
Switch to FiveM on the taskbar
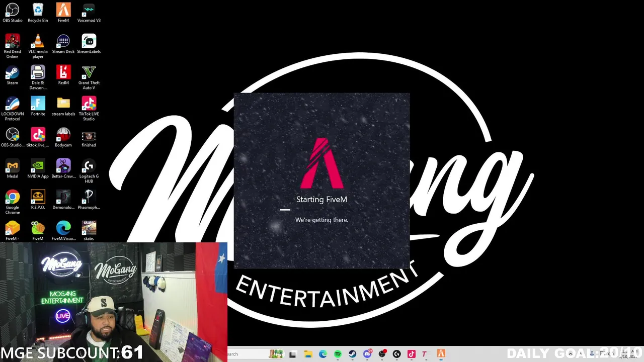coord(441,354)
